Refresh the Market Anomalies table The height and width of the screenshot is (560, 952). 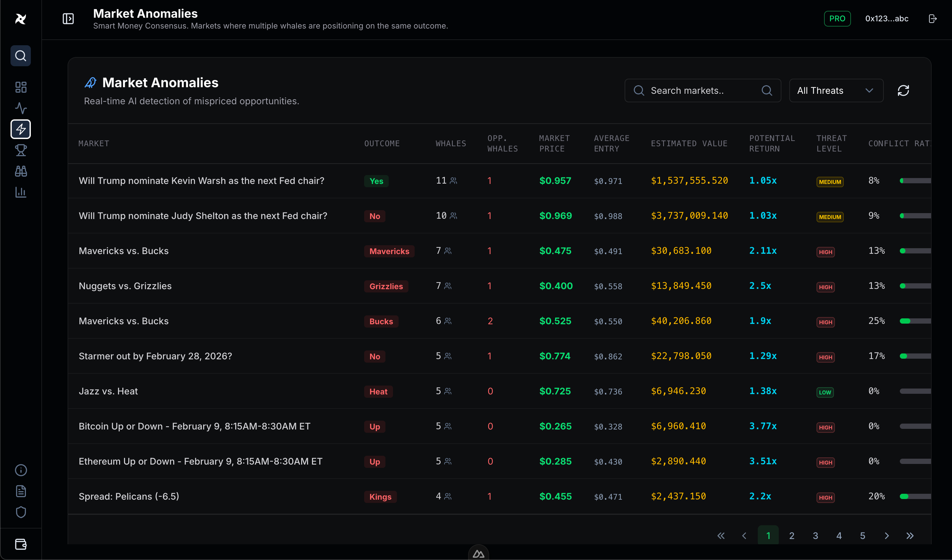click(x=903, y=90)
